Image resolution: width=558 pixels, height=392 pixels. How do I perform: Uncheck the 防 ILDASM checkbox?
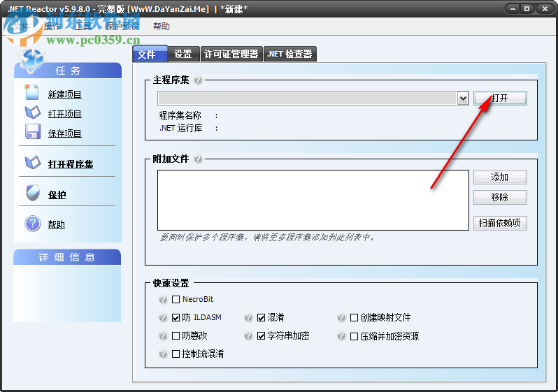point(176,318)
